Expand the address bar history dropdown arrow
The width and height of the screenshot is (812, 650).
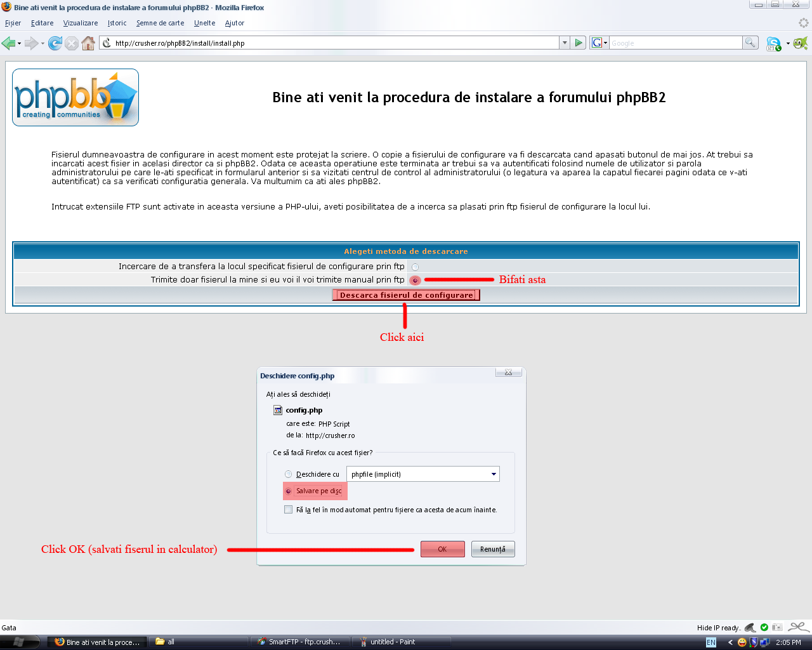tap(565, 43)
